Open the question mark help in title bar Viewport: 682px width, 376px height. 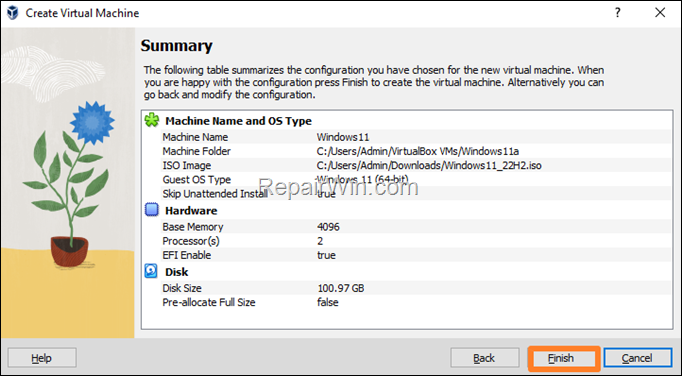point(617,13)
